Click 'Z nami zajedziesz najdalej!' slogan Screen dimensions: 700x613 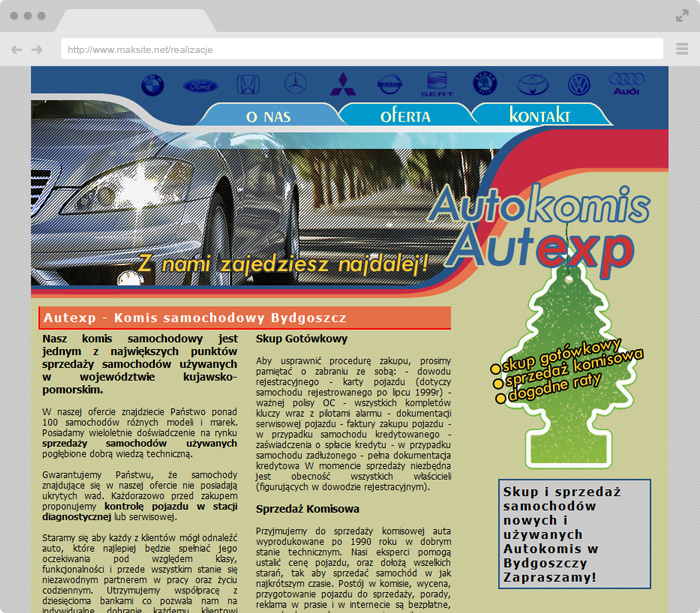pos(283,264)
